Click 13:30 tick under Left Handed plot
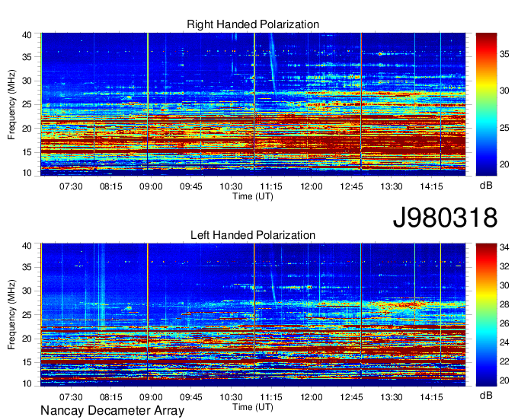Image resolution: width=518 pixels, height=420 pixels. click(392, 397)
